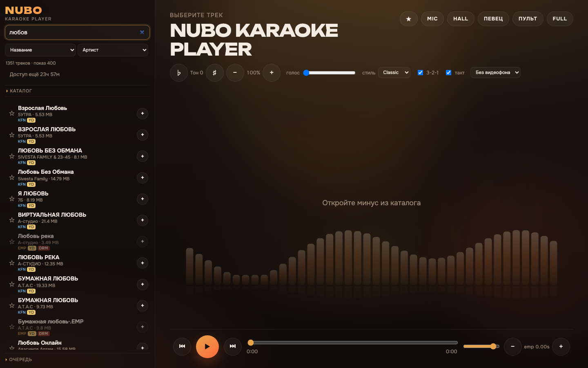Raise the tone with the sharp button
This screenshot has width=588, height=368.
214,73
